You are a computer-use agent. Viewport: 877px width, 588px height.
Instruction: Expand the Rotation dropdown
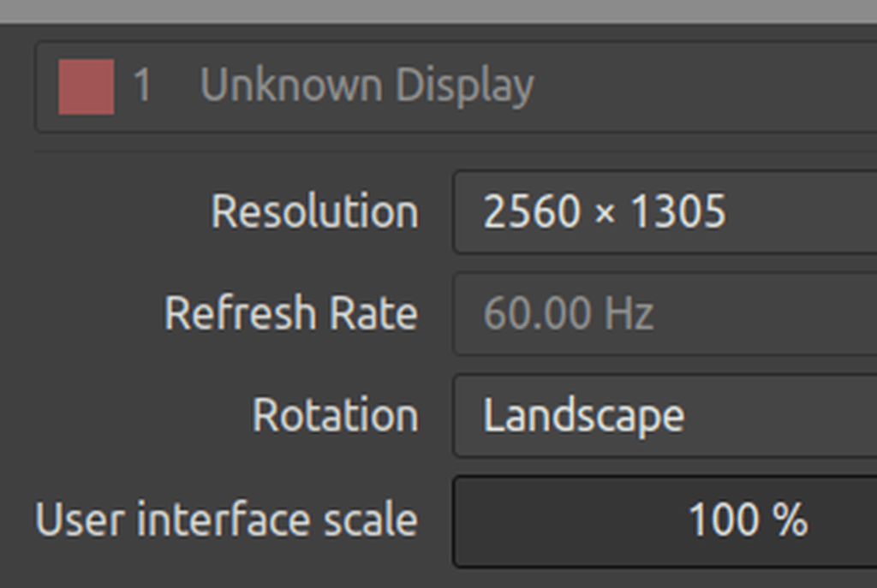[665, 415]
